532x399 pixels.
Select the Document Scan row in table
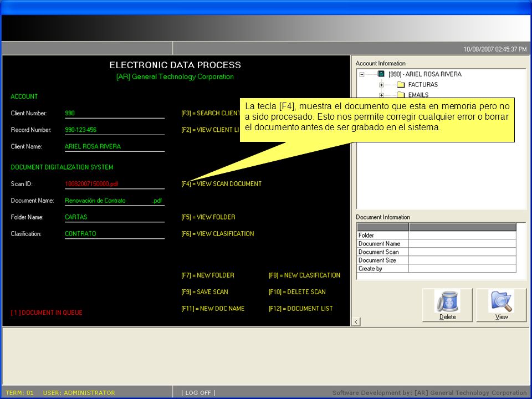pyautogui.click(x=437, y=252)
